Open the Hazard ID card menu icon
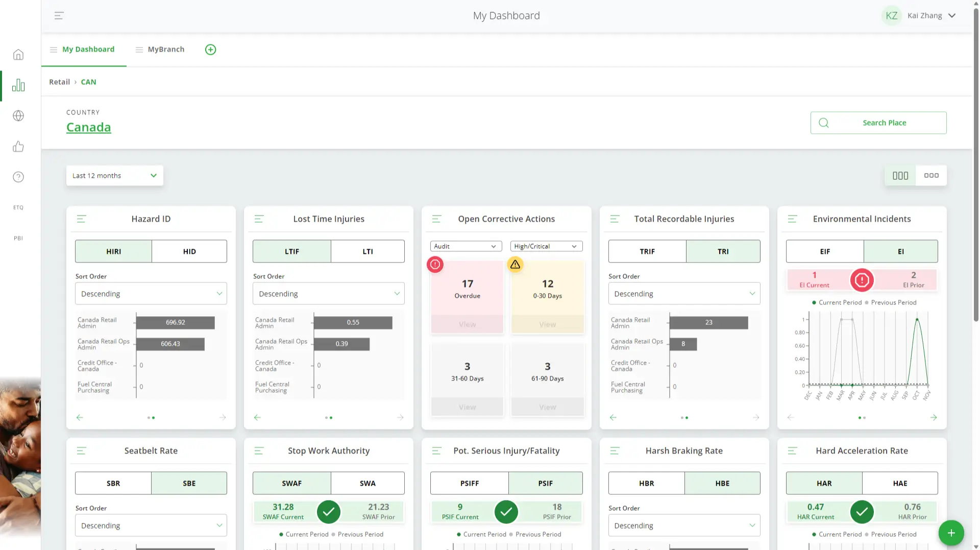 coord(81,219)
